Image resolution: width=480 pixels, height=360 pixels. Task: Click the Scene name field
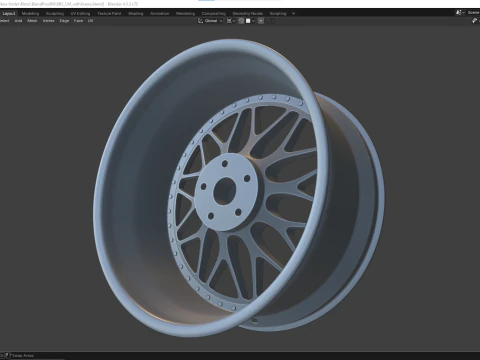tap(473, 13)
